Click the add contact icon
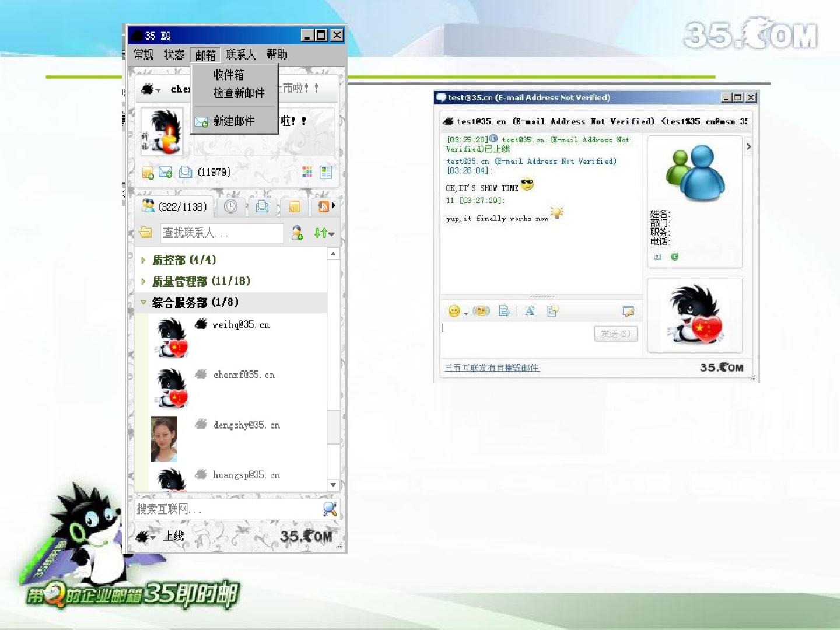 (x=297, y=233)
